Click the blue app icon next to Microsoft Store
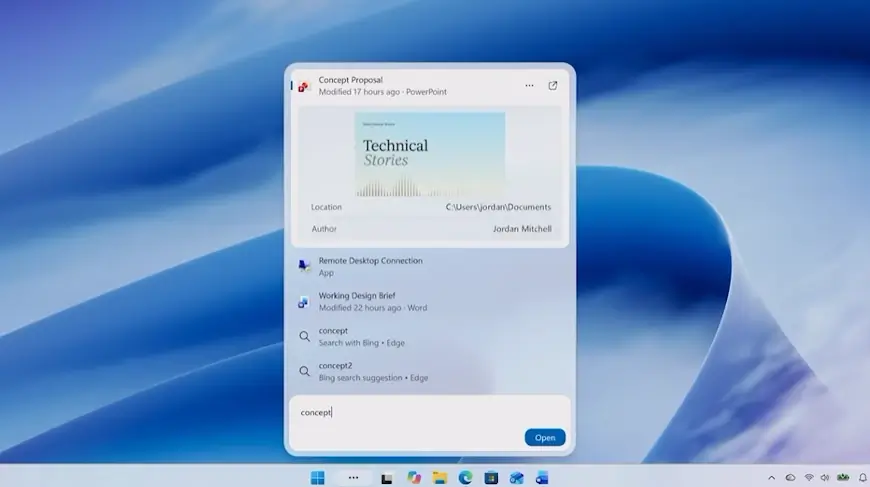Image resolution: width=870 pixels, height=487 pixels. [517, 478]
